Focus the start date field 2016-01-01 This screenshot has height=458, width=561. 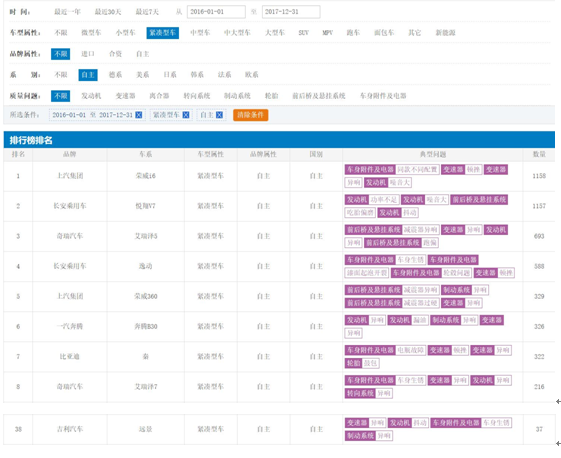pos(216,12)
